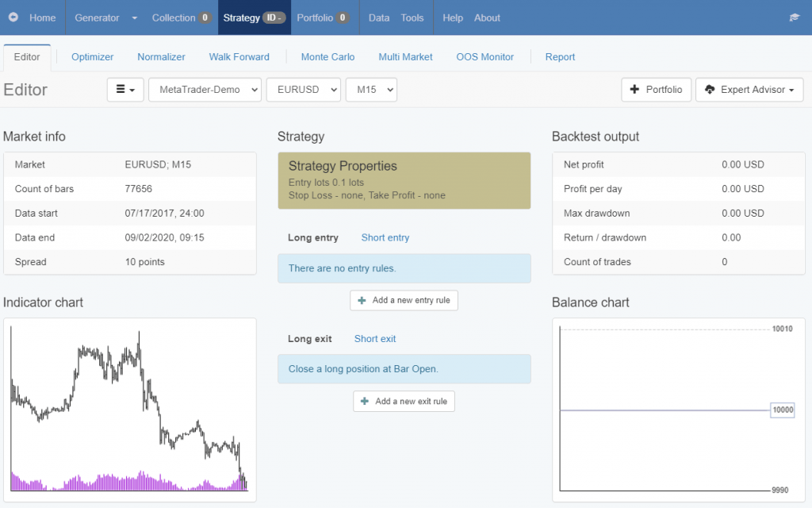Open the Optimizer tab

[93, 57]
